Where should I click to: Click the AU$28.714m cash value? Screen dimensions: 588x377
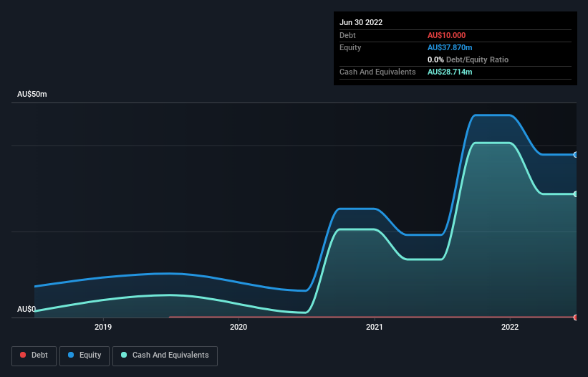pos(450,72)
